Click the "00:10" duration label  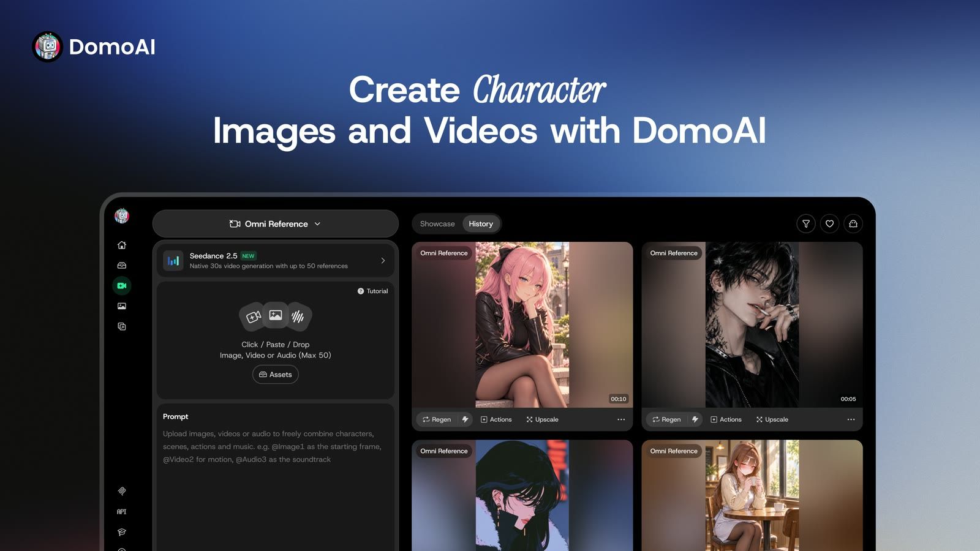(x=619, y=399)
